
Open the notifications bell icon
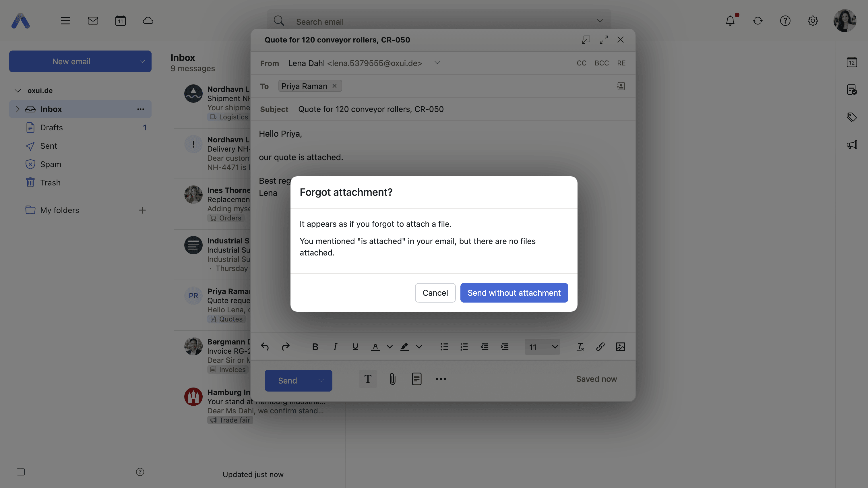[730, 21]
